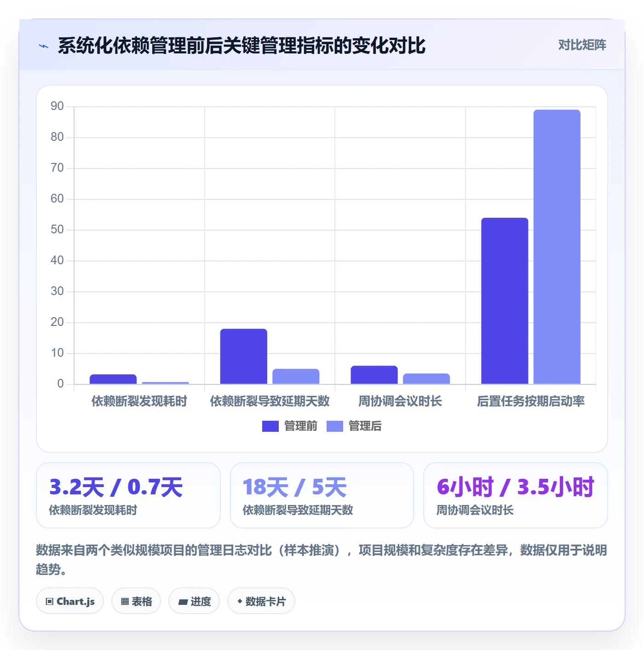Click the 管理前 bar for 依赖断裂发现耗时

coord(113,379)
